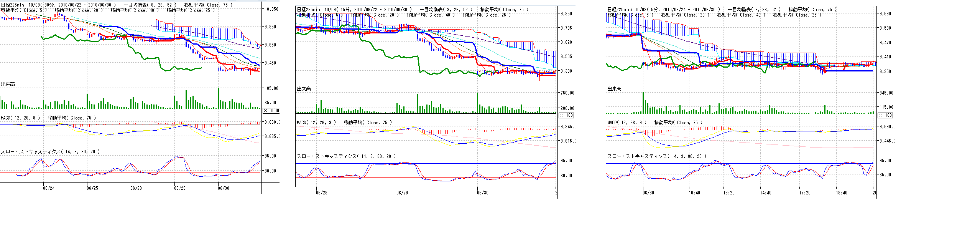This screenshot has width=980, height=229.
Task: Select the 06/24 date marker on 30-minute chart
Action: coord(49,188)
